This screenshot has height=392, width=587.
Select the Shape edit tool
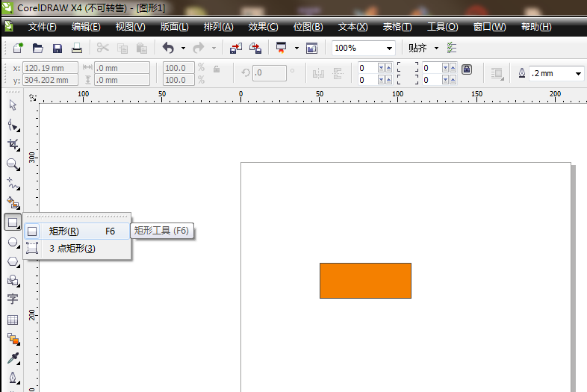click(x=13, y=125)
